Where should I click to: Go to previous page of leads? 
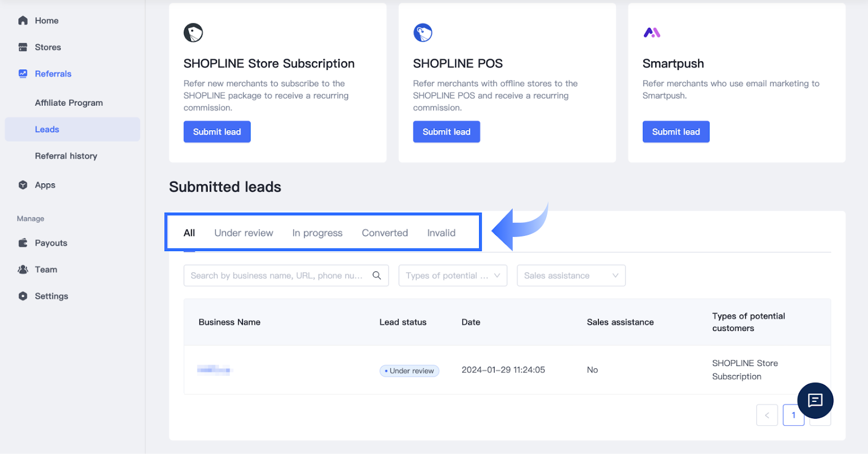click(x=767, y=415)
